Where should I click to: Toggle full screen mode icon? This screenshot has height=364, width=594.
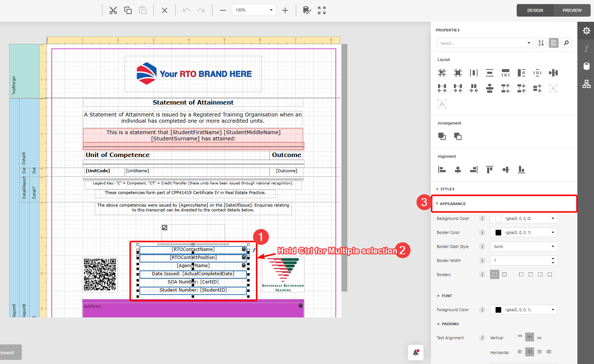pyautogui.click(x=322, y=10)
